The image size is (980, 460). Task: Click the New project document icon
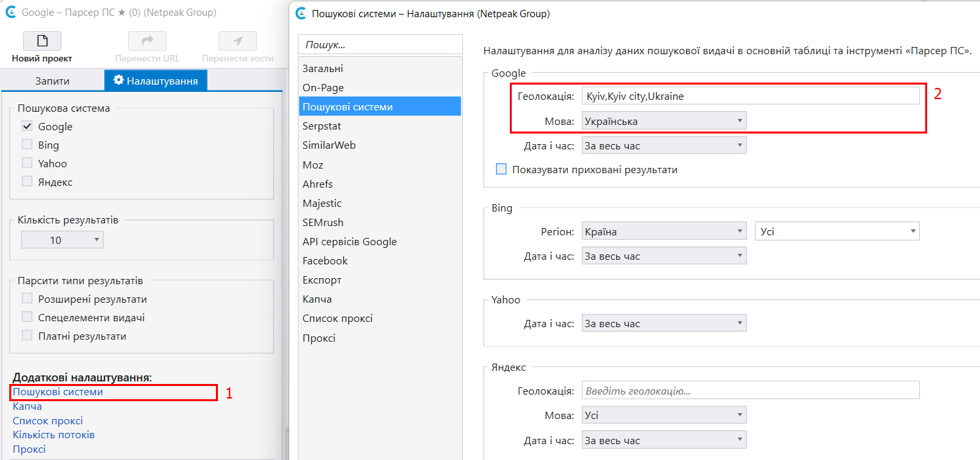[x=42, y=41]
